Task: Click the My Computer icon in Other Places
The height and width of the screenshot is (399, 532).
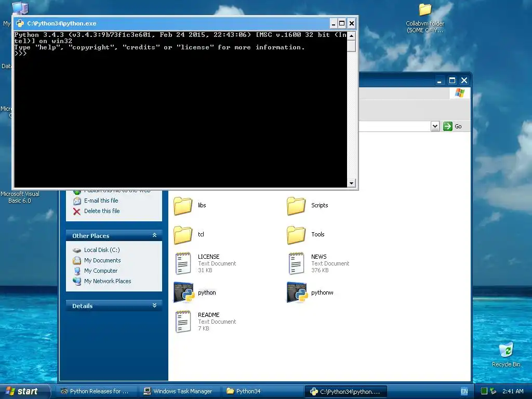Action: coord(77,271)
